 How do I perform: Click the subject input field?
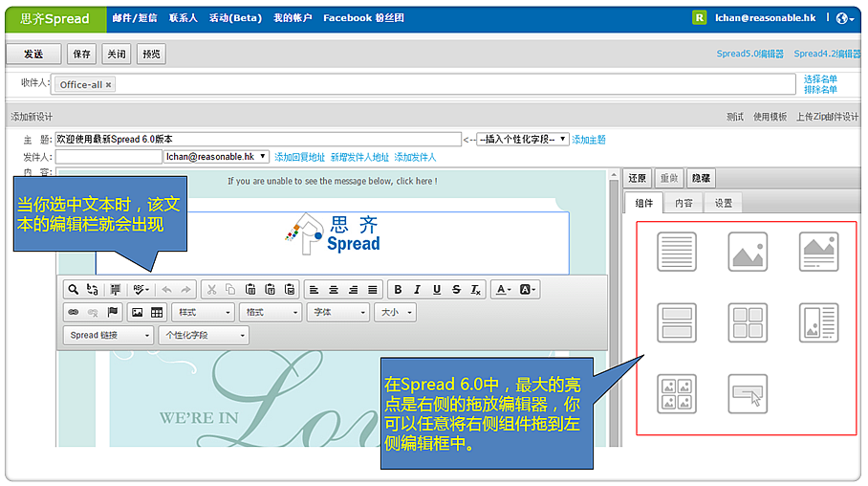[x=258, y=139]
